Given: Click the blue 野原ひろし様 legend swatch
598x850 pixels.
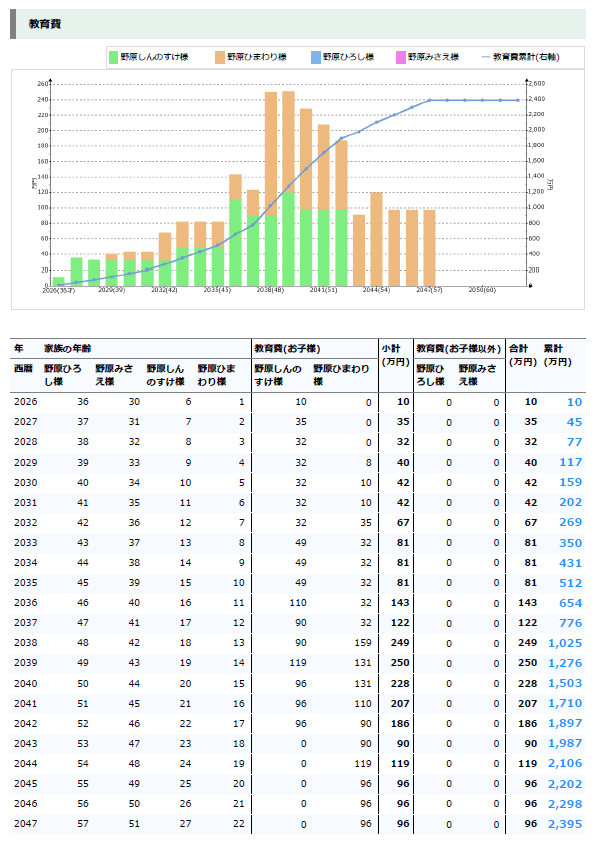Looking at the screenshot, I should coord(316,57).
